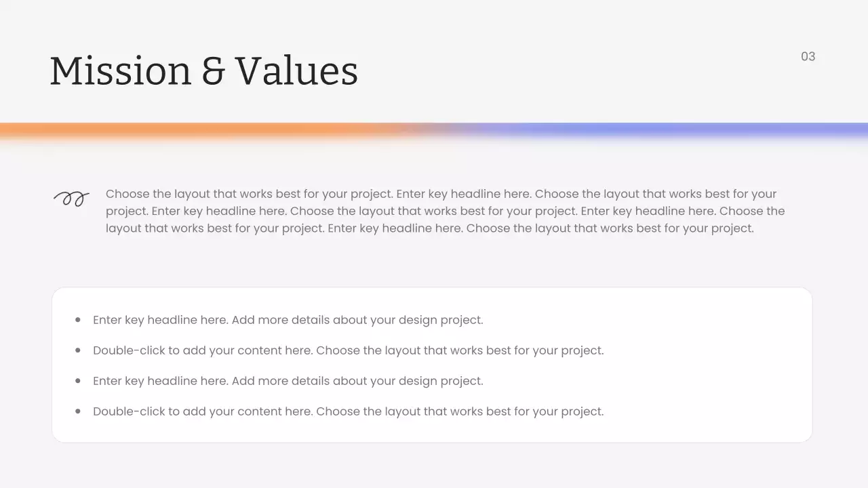868x488 pixels.
Task: Click the squiggle doodle icon beside the paragraph
Action: (x=71, y=199)
